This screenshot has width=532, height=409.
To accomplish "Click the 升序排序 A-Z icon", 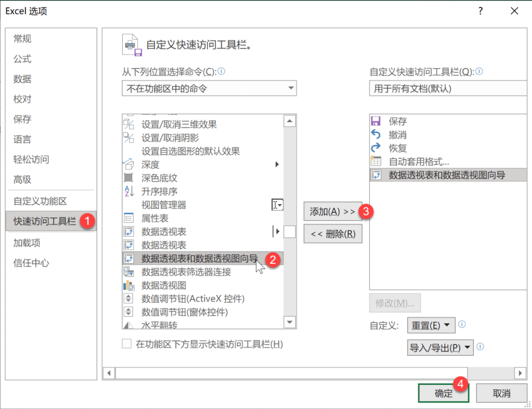I will pyautogui.click(x=129, y=191).
